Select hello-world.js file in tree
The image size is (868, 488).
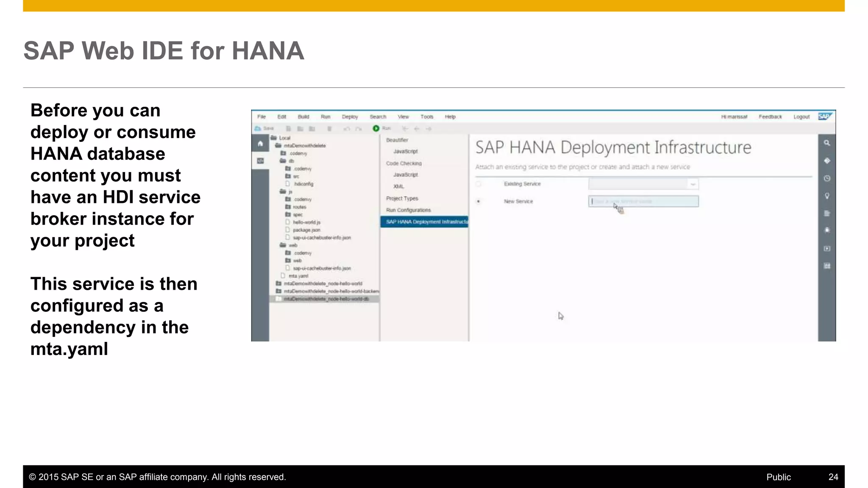(x=306, y=222)
